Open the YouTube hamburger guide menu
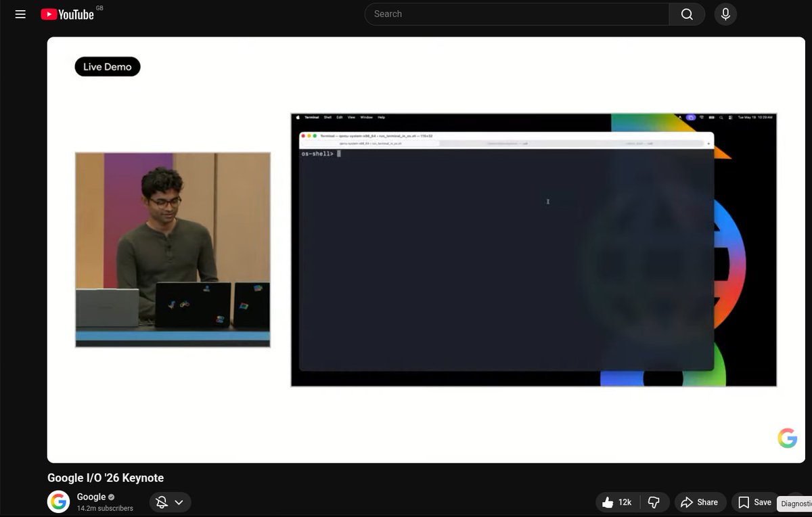812x517 pixels. tap(20, 14)
